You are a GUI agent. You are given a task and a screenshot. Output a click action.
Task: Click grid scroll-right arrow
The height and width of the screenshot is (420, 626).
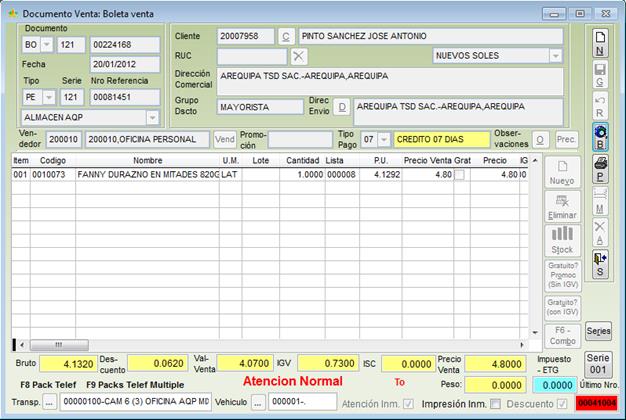[x=521, y=345]
